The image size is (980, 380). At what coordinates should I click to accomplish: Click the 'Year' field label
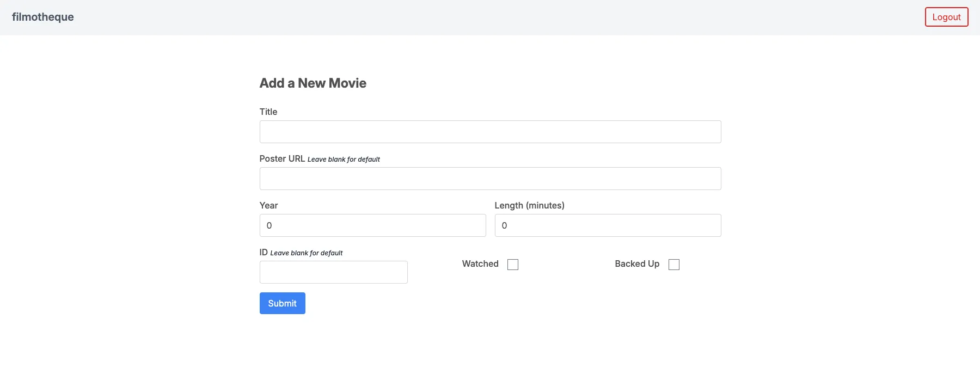tap(268, 205)
